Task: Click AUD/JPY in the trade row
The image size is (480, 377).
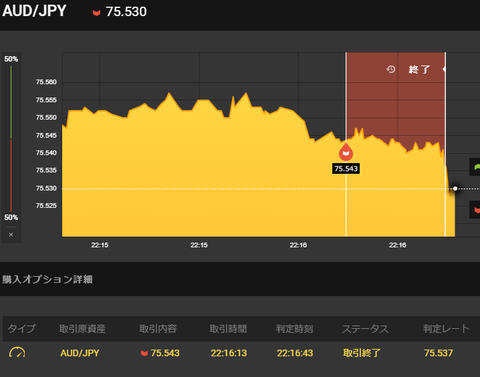Action: (80, 353)
